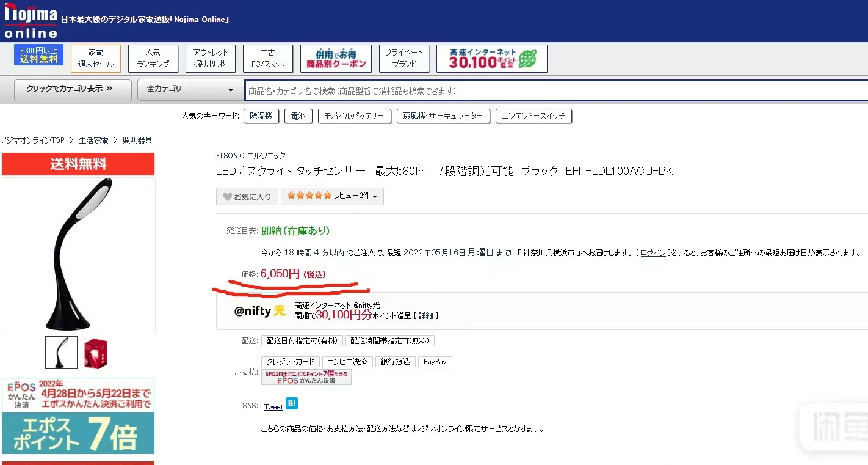Open the five-star レビュー2件 dropdown
Image resolution: width=868 pixels, height=465 pixels.
pyautogui.click(x=332, y=196)
